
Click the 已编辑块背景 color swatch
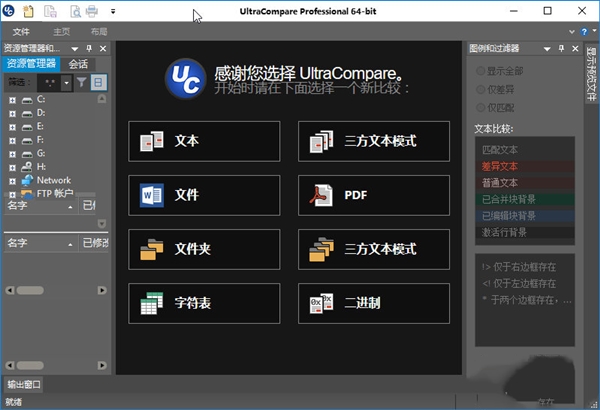coord(525,216)
